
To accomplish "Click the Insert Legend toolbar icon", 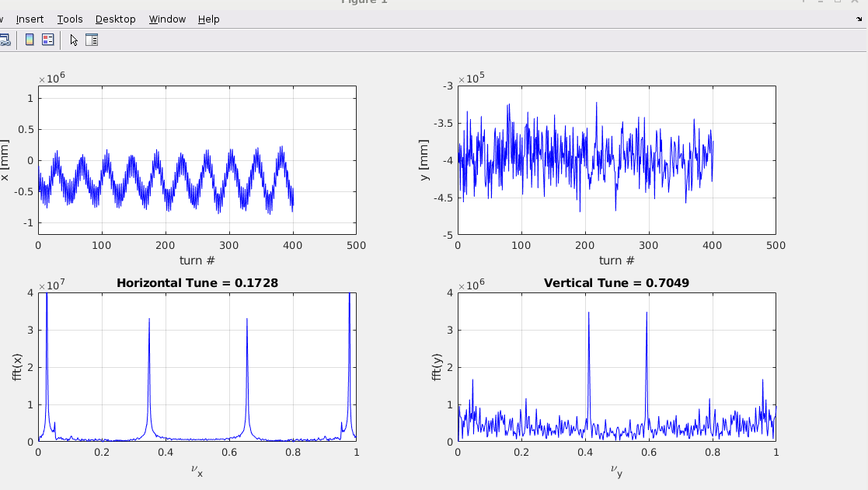I will [x=48, y=40].
